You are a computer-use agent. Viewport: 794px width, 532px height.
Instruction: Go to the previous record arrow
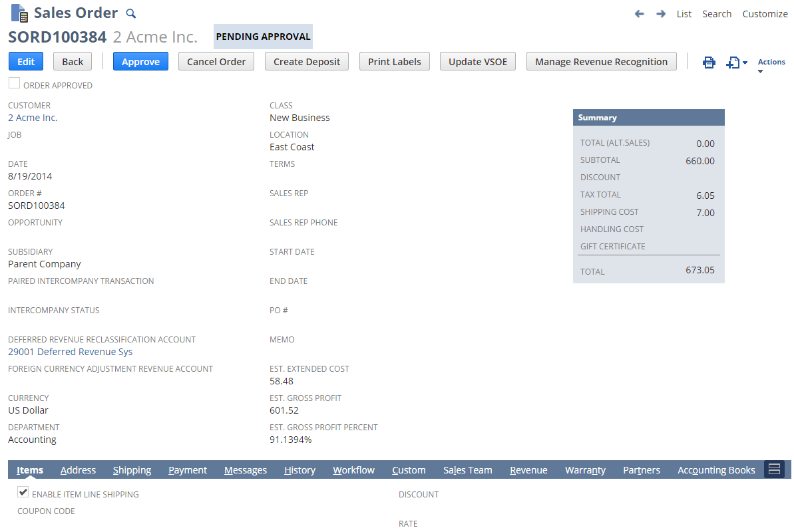click(x=640, y=14)
